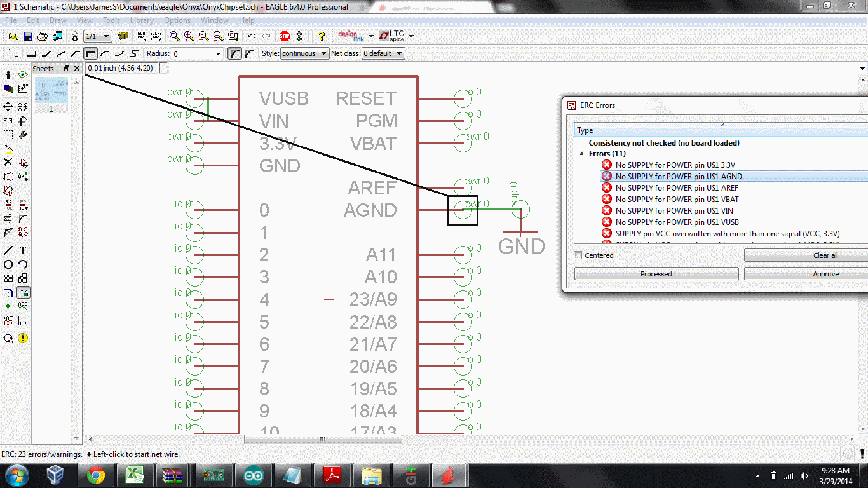
Task: Open the CAM processor icon
Action: click(57, 36)
